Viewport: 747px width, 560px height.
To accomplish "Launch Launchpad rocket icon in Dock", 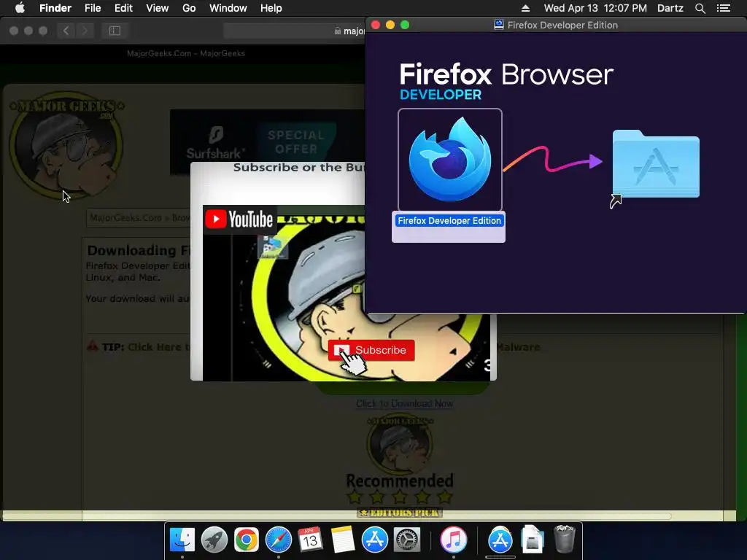I will coord(214,540).
